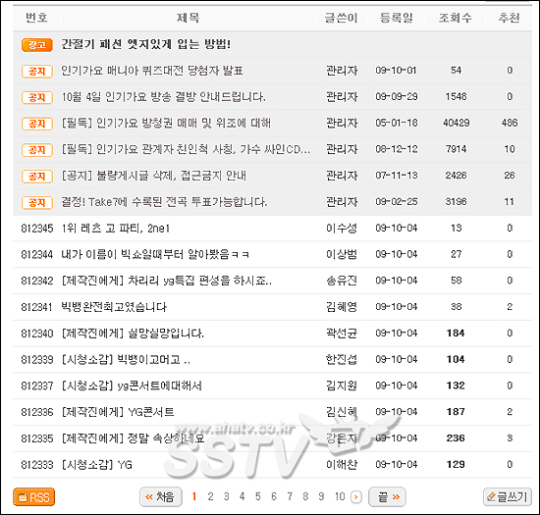
Task: Click the orange 광고 badge icon
Action: pos(37,45)
